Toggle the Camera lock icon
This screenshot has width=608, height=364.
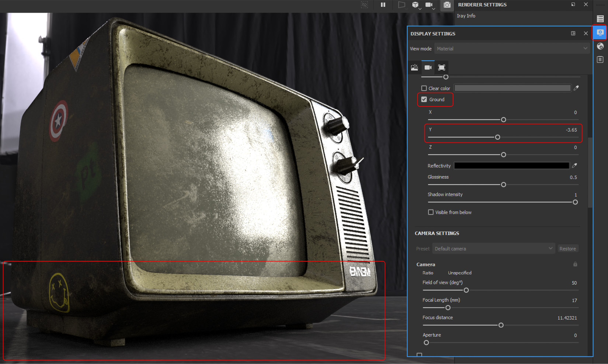(575, 264)
